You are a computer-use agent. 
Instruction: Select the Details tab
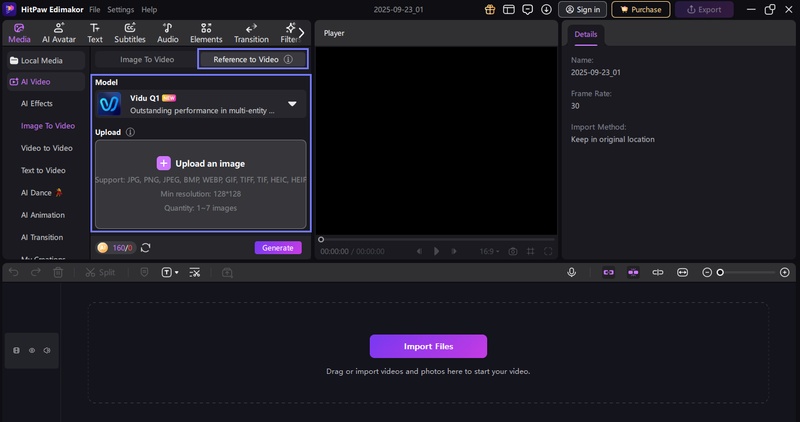tap(586, 34)
